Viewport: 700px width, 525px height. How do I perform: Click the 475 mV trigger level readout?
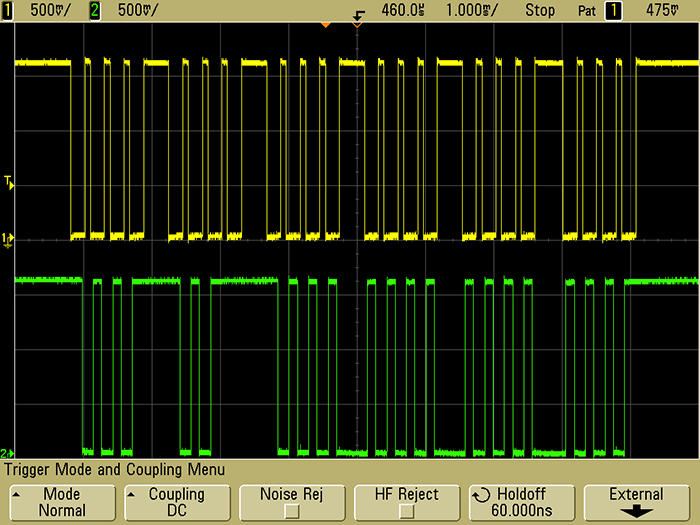coord(662,9)
